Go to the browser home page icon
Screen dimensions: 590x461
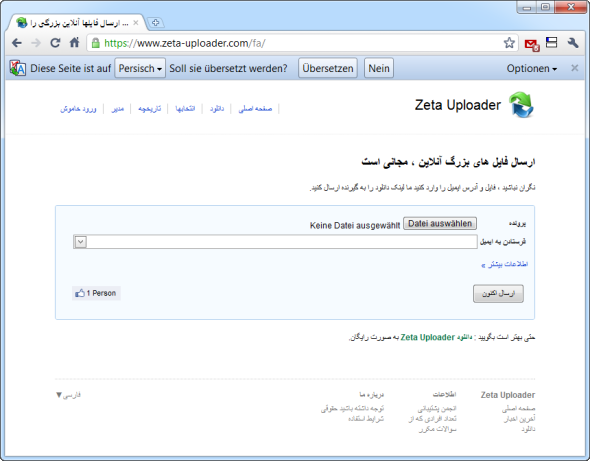(75, 43)
